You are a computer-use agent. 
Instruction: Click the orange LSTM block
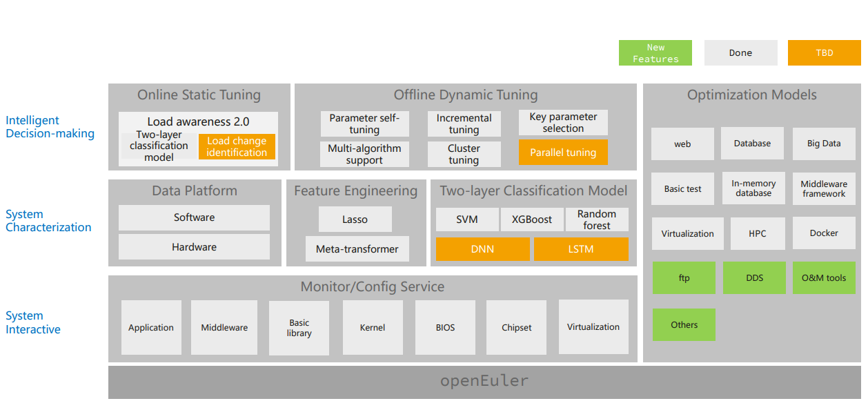[581, 249]
